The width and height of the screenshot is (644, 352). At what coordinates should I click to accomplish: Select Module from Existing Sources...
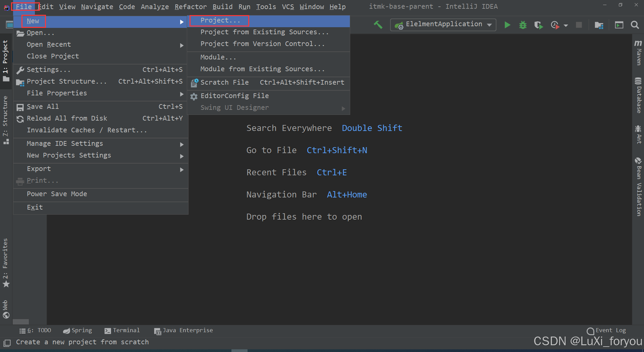click(x=268, y=69)
